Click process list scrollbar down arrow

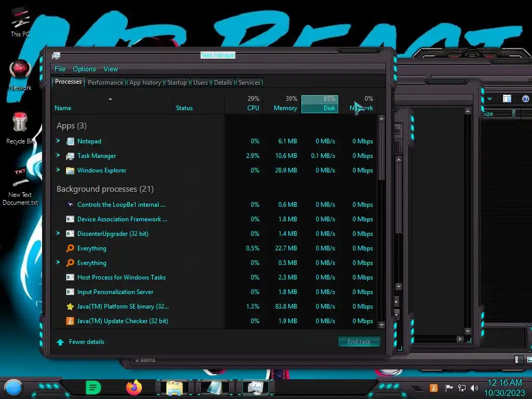[382, 325]
